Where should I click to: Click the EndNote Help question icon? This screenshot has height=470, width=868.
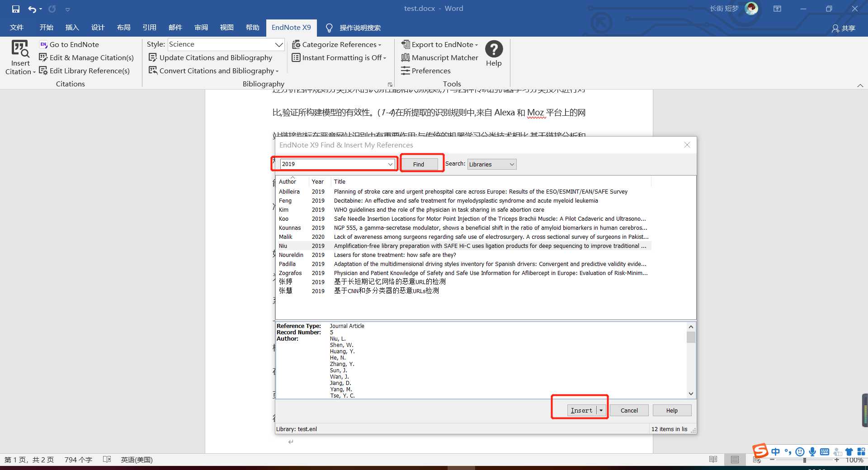click(494, 49)
